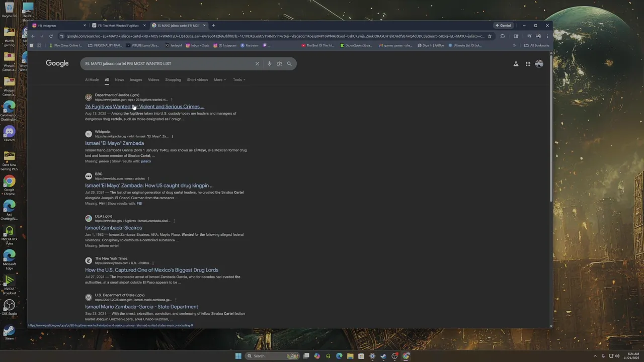Open the taskbar clock and date
The image size is (644, 362).
pyautogui.click(x=631, y=356)
